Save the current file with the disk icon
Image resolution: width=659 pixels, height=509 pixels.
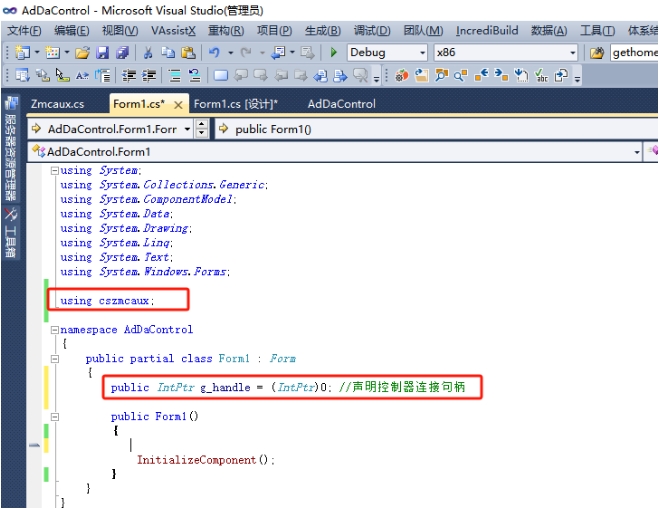[103, 53]
